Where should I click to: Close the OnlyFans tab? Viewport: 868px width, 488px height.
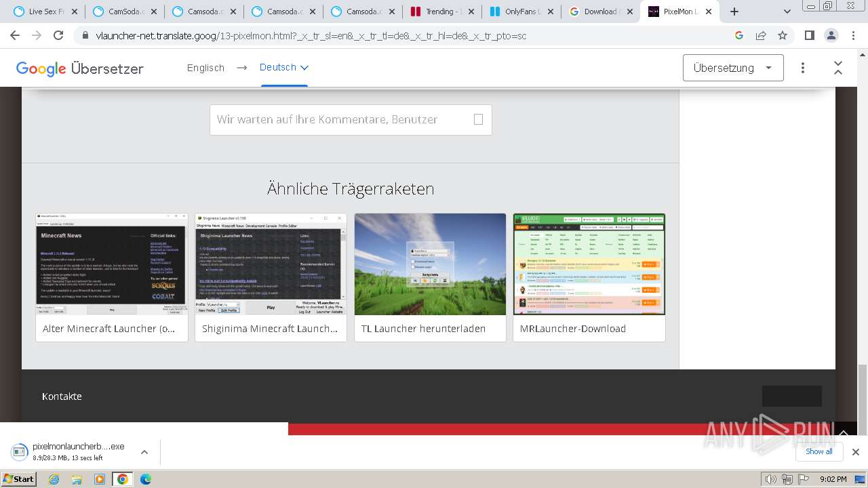551,12
